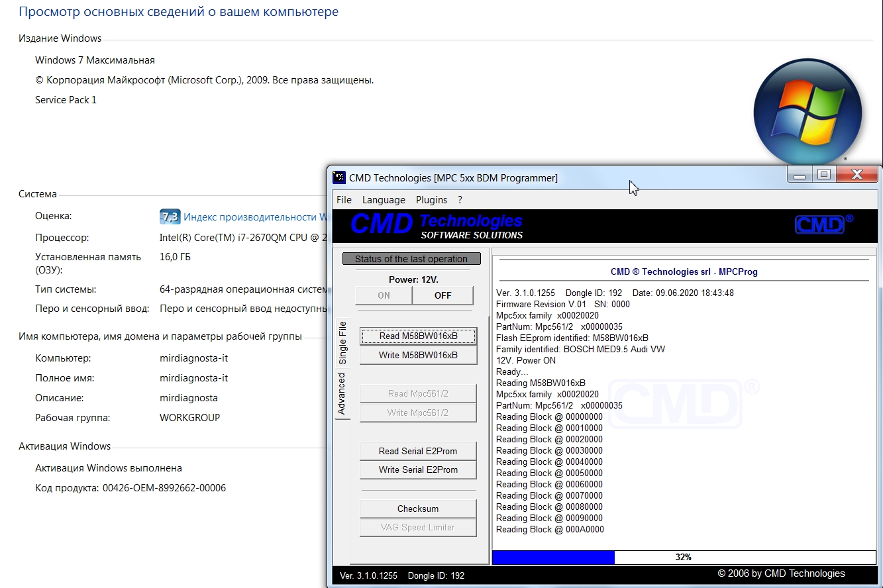Open the File menu
Screen dimensions: 883x588
coord(344,200)
